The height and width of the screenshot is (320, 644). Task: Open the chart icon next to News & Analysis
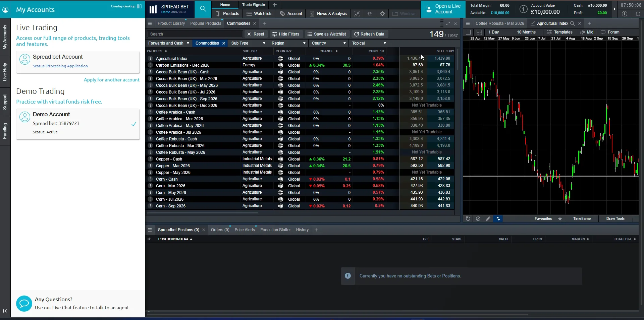[x=357, y=14]
